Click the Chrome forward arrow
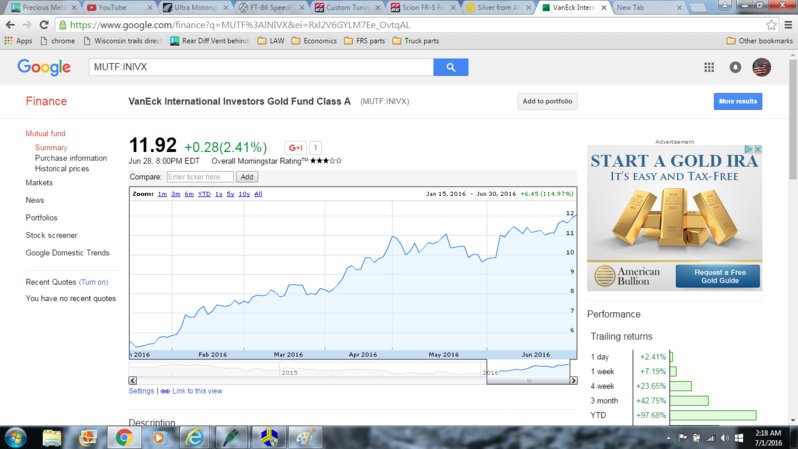The height and width of the screenshot is (449, 798). [x=27, y=25]
